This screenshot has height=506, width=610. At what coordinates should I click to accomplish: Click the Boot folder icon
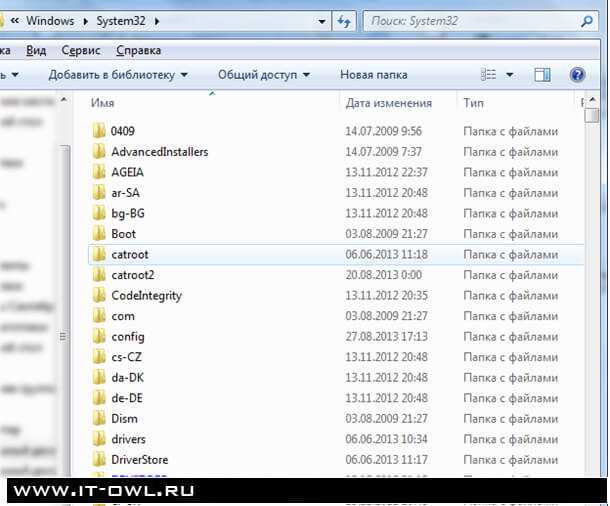98,234
